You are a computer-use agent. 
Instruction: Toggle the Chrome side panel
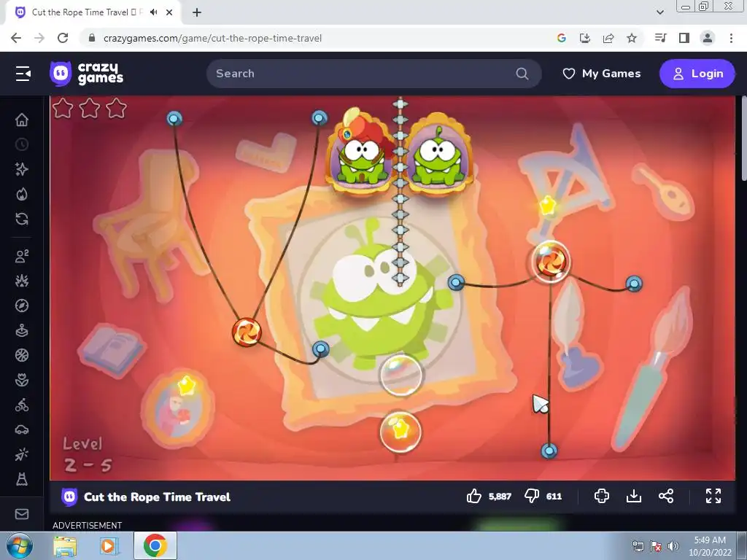pyautogui.click(x=684, y=38)
